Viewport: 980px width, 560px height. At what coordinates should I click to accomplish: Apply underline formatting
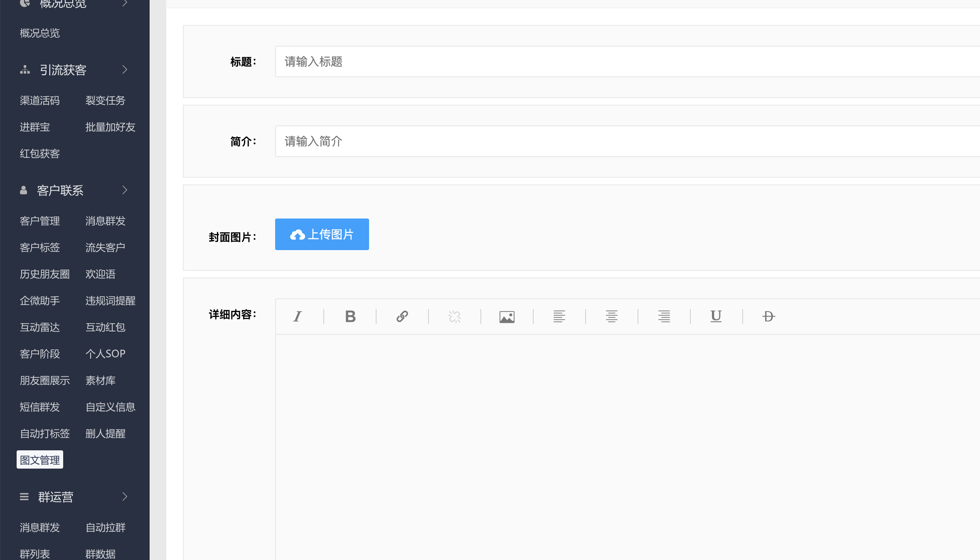coord(716,317)
